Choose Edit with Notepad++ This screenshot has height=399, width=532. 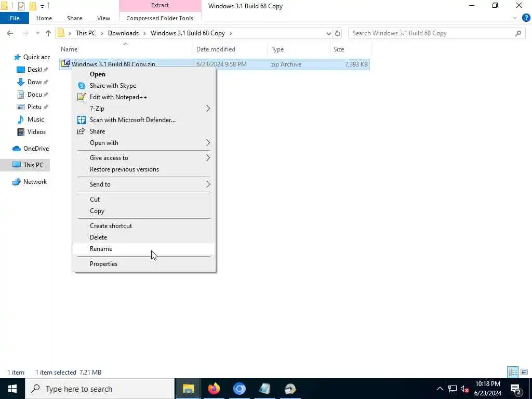pos(143,97)
